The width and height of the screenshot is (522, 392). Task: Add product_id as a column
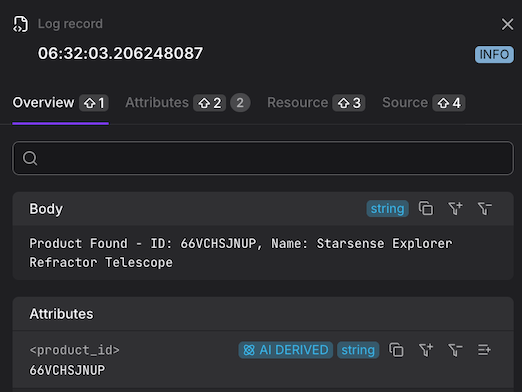484,350
